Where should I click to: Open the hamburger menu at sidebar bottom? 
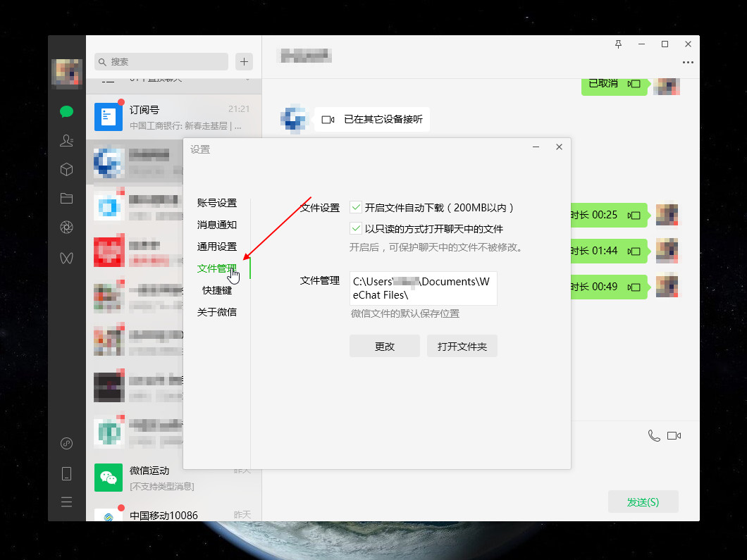pos(66,502)
